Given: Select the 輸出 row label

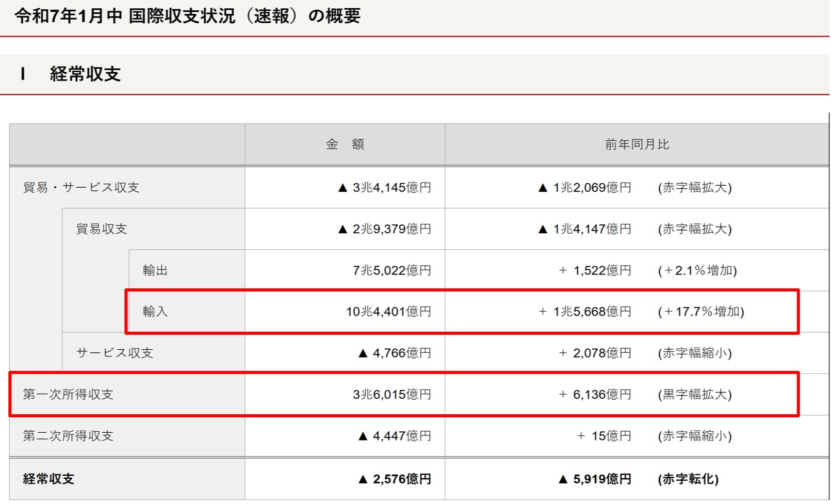Looking at the screenshot, I should tap(155, 270).
